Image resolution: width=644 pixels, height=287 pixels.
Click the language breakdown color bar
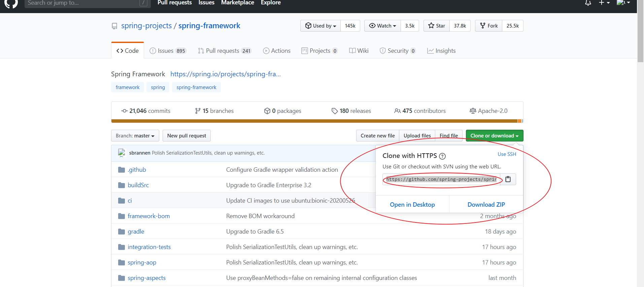317,121
